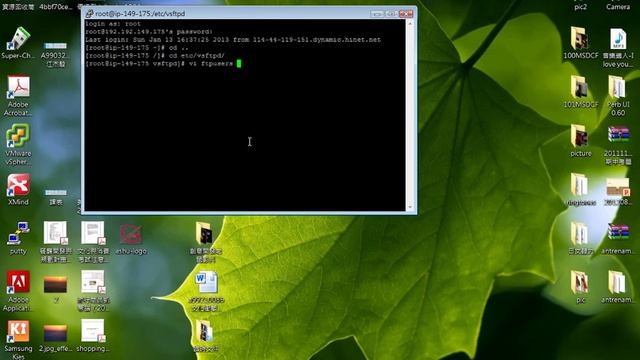Image resolution: width=640 pixels, height=360 pixels.
Task: Open the PuTTY window system menu icon
Action: [x=89, y=13]
